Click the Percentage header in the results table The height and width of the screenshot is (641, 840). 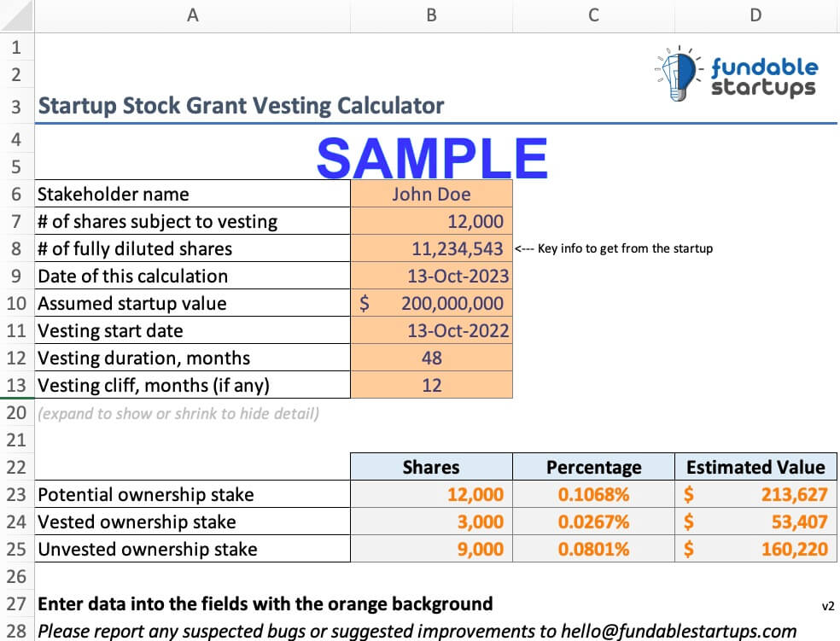(593, 467)
